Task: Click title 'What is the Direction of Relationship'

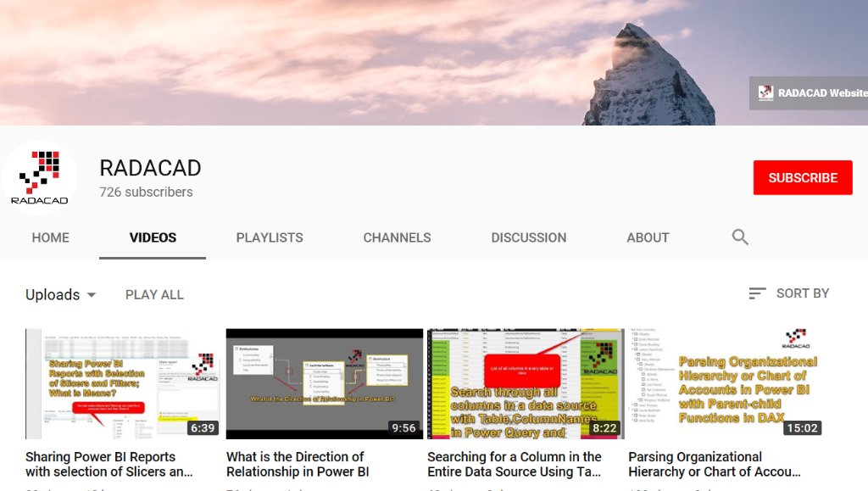Action: (x=298, y=464)
